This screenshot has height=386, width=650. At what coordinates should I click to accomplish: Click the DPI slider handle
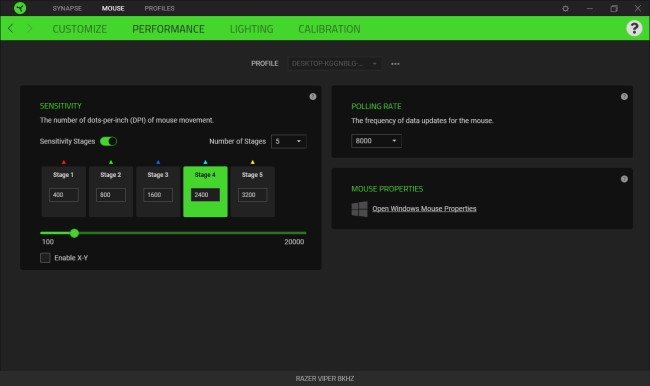coord(74,233)
